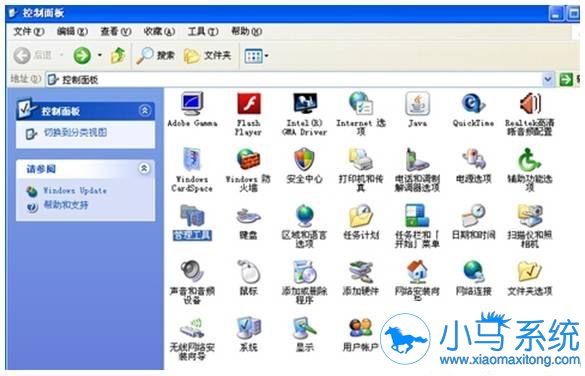Open the forward button history dropdown
Viewport: 585px width, 376px height.
click(100, 56)
